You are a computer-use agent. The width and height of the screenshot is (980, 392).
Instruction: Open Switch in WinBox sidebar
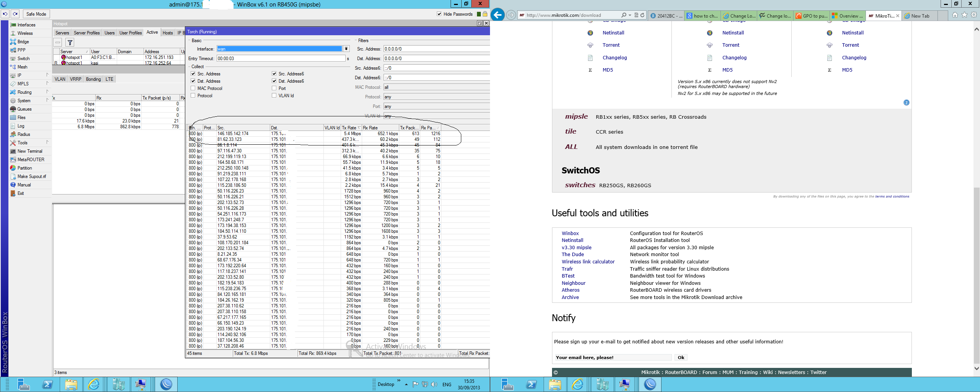tap(23, 59)
